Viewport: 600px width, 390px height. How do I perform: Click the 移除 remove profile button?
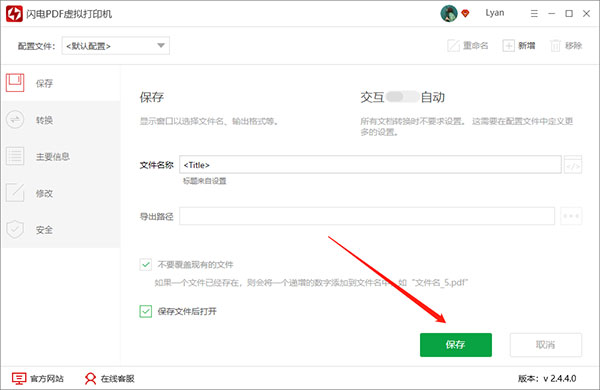[566, 46]
